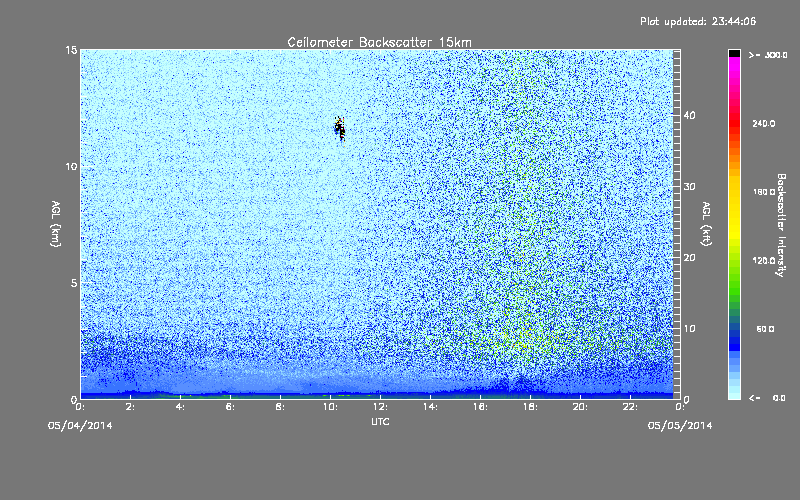Click the 10 km tick on left axis

71,166
